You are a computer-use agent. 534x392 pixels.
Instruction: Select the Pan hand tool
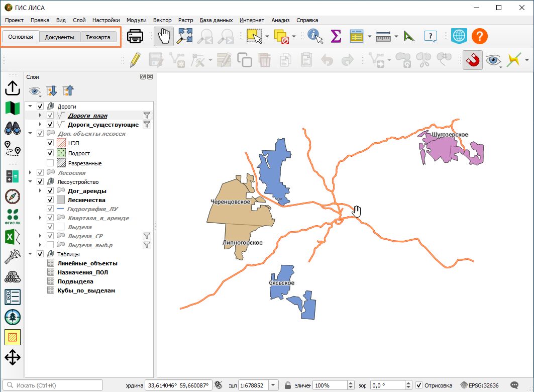163,36
